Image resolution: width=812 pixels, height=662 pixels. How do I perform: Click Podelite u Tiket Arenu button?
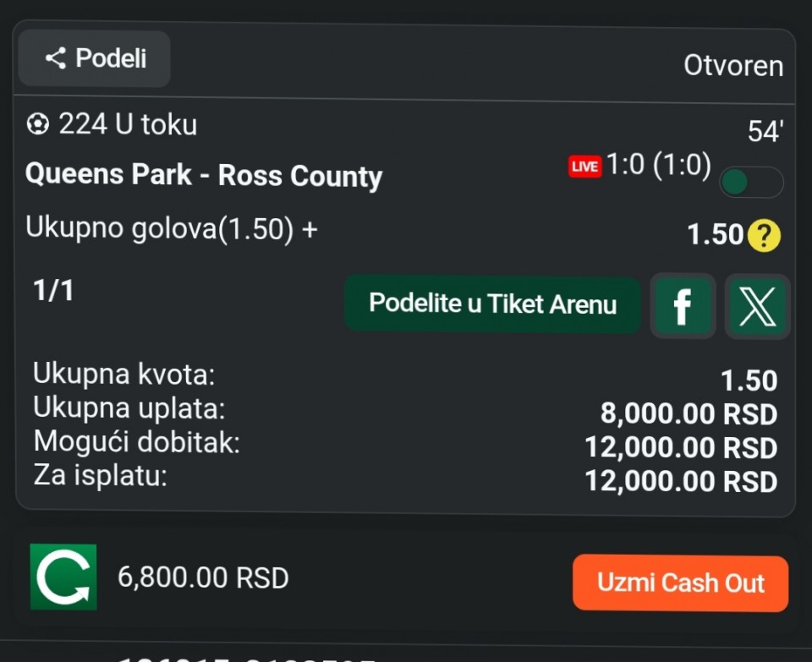tap(492, 304)
